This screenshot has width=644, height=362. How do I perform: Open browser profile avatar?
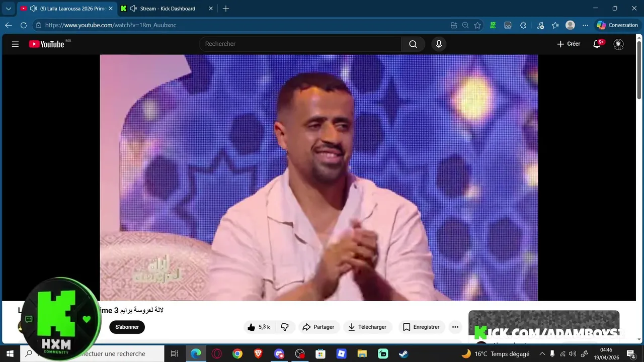[x=570, y=25]
